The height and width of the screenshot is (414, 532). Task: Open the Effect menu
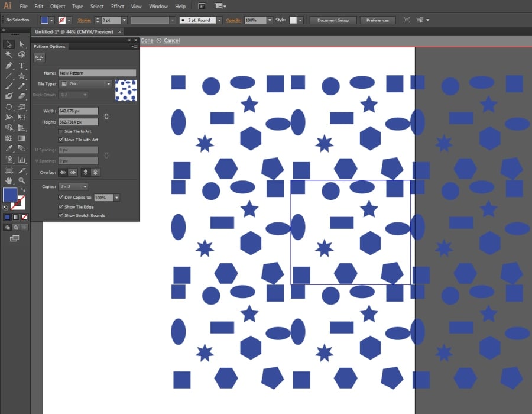point(118,7)
